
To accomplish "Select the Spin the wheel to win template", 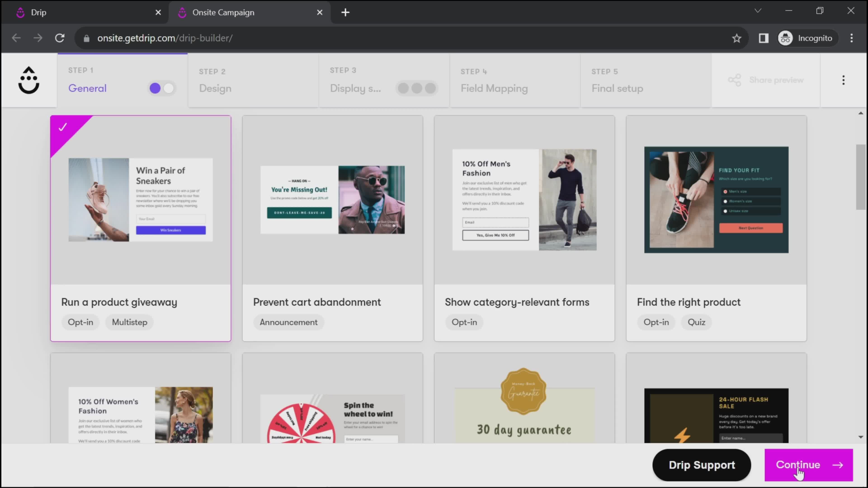I will pos(333,398).
